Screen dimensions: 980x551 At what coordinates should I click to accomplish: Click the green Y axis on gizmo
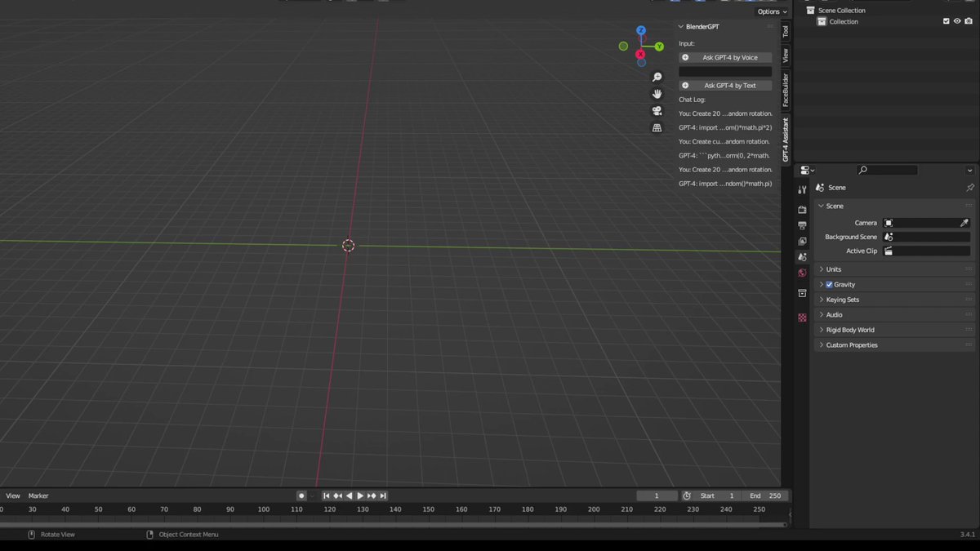(659, 47)
